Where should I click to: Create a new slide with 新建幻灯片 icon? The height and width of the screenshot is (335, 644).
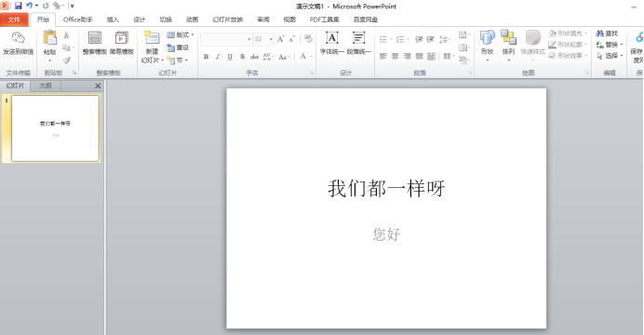point(152,37)
